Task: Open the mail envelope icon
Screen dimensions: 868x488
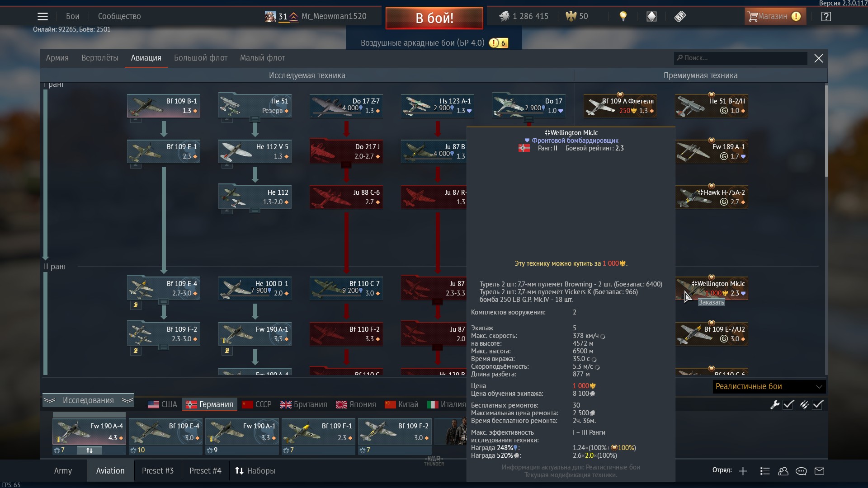Action: (x=819, y=471)
